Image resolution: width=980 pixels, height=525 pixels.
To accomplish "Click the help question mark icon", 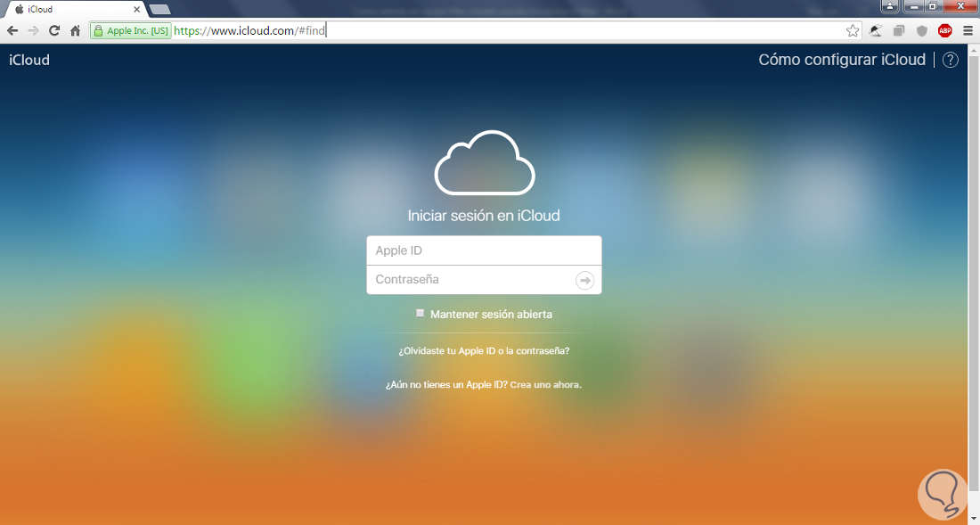I will pos(950,60).
